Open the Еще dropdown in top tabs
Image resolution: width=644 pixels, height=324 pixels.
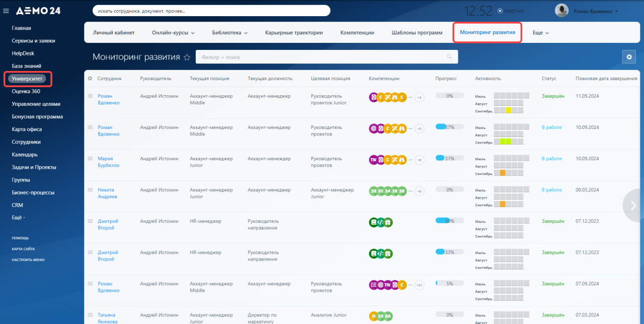pyautogui.click(x=541, y=33)
